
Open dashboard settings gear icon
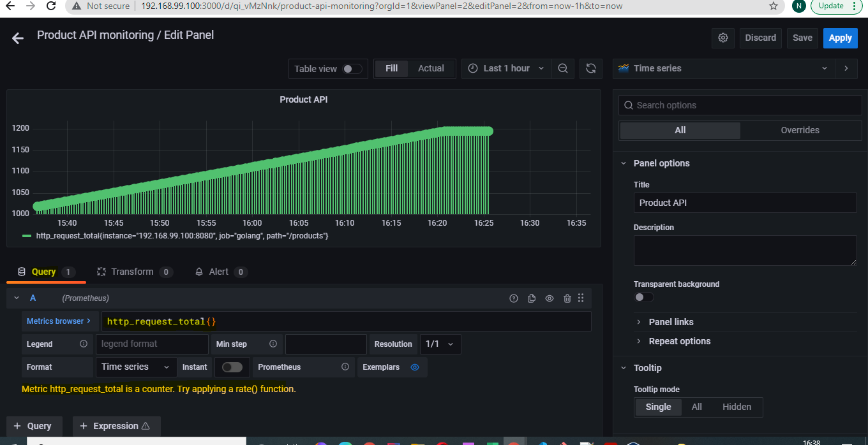pyautogui.click(x=723, y=38)
